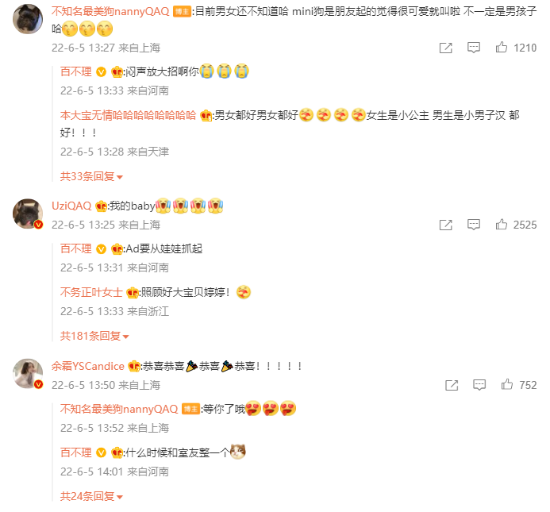The width and height of the screenshot is (550, 512).
Task: Expand 共33条回复 replies
Action: point(91,176)
